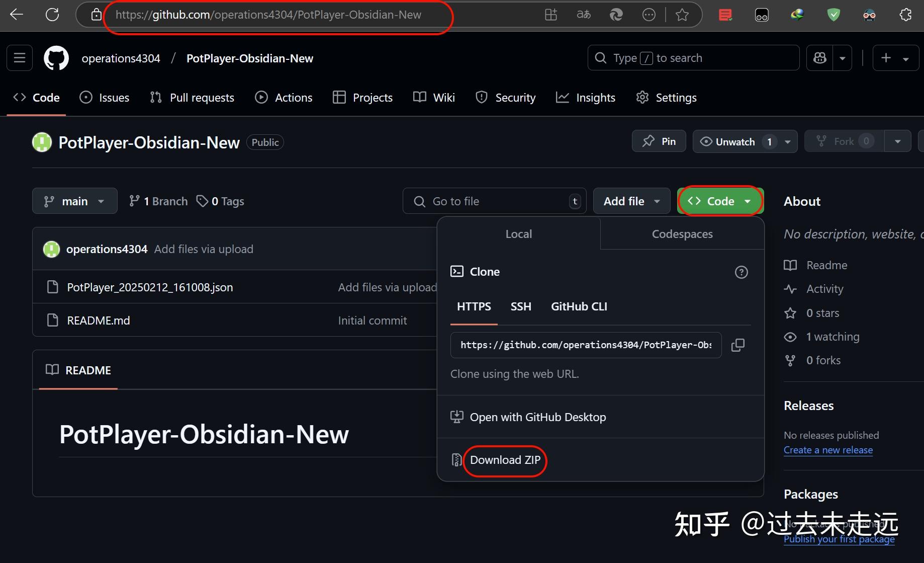
Task: Choose Open with GitHub Desktop
Action: coord(538,417)
